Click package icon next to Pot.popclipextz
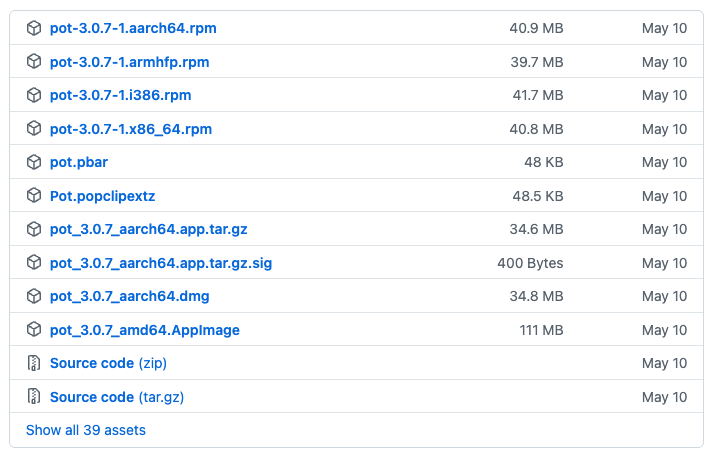 point(34,196)
